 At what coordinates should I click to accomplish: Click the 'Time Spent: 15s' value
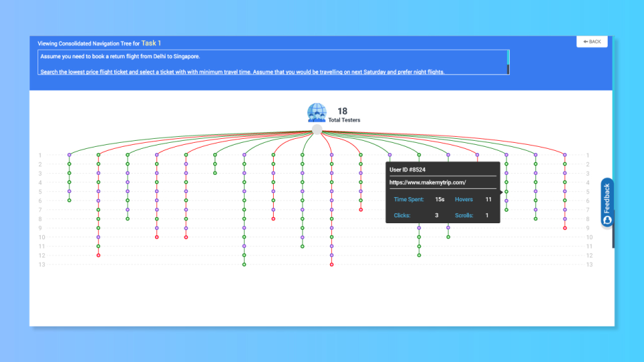(x=439, y=199)
